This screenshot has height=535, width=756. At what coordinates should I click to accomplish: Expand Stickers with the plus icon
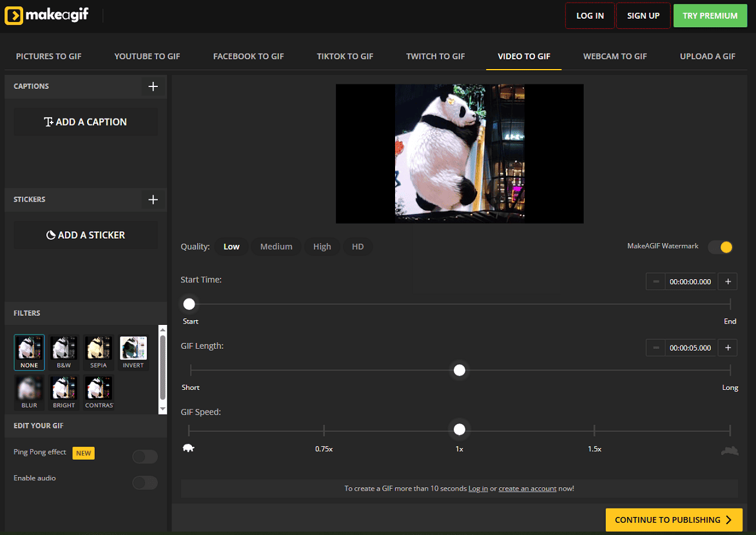click(153, 200)
